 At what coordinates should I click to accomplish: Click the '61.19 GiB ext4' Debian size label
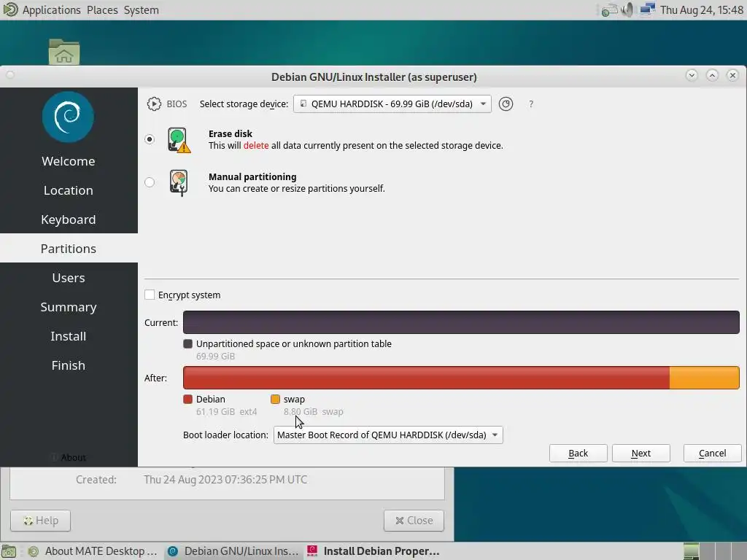click(x=226, y=411)
